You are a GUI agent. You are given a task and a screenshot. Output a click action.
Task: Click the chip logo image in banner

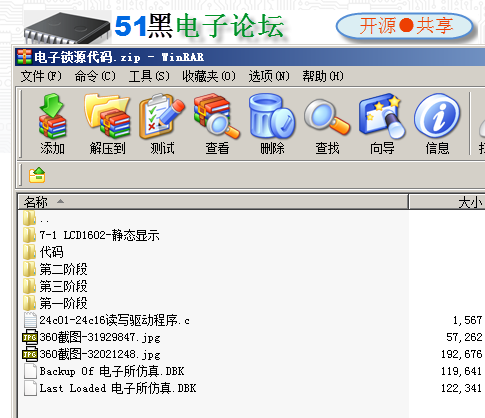67,28
